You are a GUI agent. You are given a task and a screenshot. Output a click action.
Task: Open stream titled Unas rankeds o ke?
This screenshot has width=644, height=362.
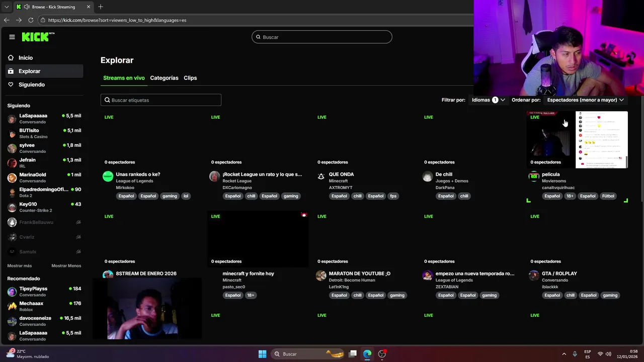[x=138, y=174]
